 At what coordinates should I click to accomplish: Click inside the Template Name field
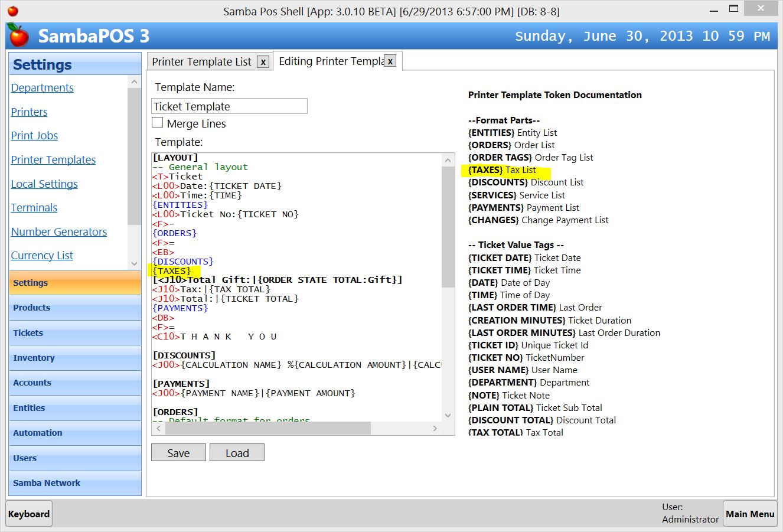(x=229, y=106)
